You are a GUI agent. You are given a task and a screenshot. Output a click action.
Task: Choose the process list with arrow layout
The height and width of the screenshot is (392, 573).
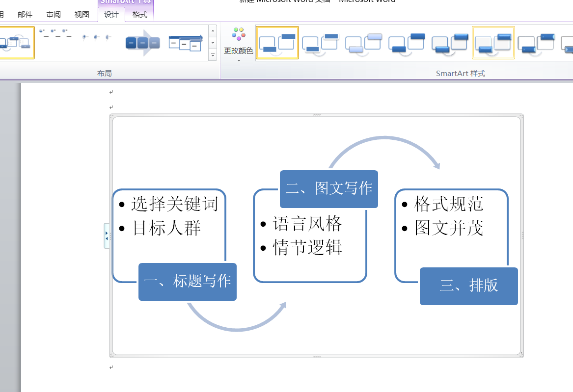point(186,43)
